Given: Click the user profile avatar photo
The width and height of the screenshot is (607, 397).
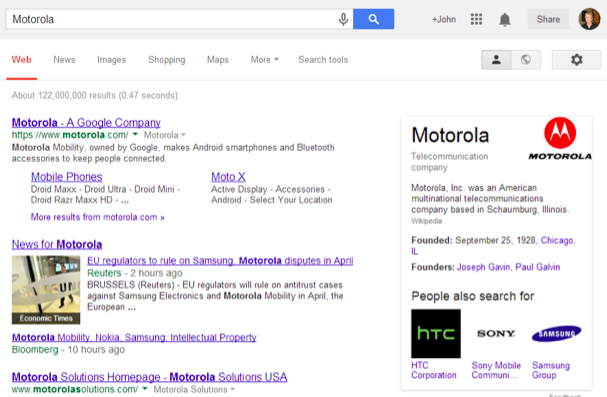Looking at the screenshot, I should (x=589, y=19).
